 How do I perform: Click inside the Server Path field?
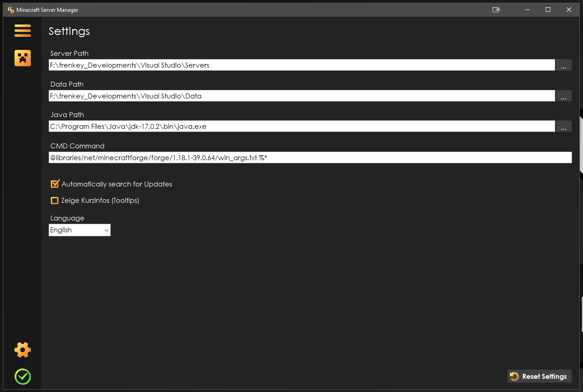[x=272, y=65]
